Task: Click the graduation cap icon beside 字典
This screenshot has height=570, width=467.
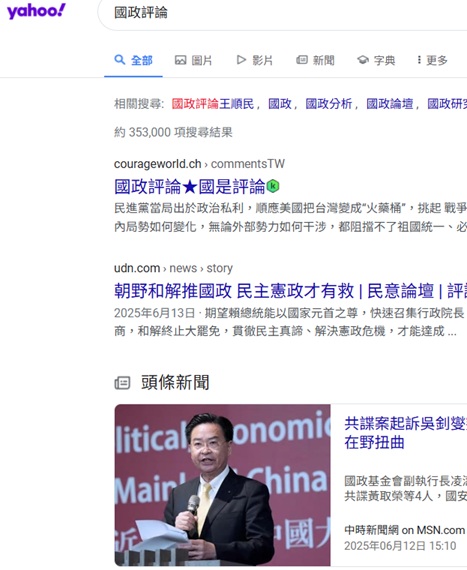Action: (x=363, y=60)
